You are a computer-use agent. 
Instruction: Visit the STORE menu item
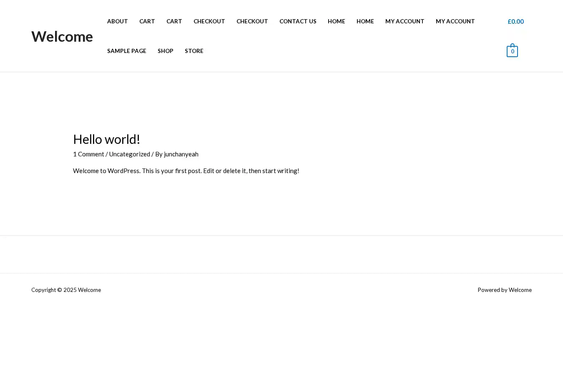click(x=194, y=51)
